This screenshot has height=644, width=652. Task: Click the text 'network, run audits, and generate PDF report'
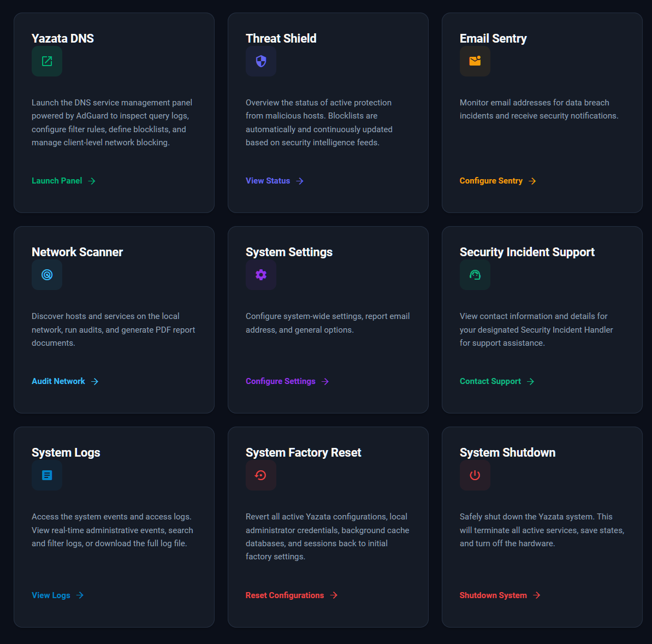pos(114,329)
